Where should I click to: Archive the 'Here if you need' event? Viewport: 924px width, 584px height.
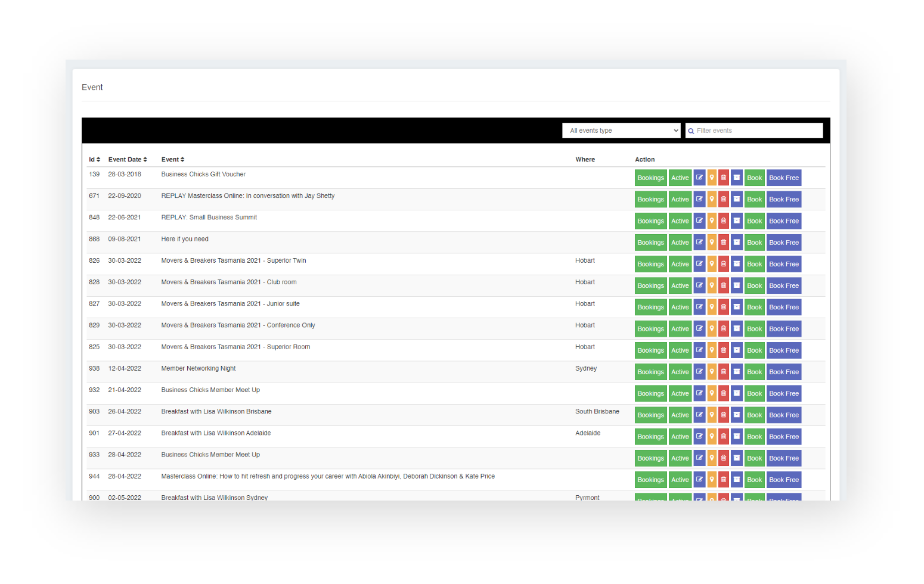click(x=736, y=243)
